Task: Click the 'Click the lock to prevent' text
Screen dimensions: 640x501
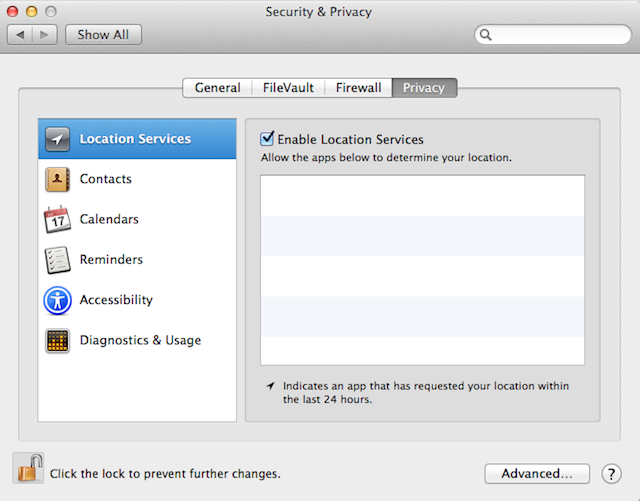Action: [165, 474]
